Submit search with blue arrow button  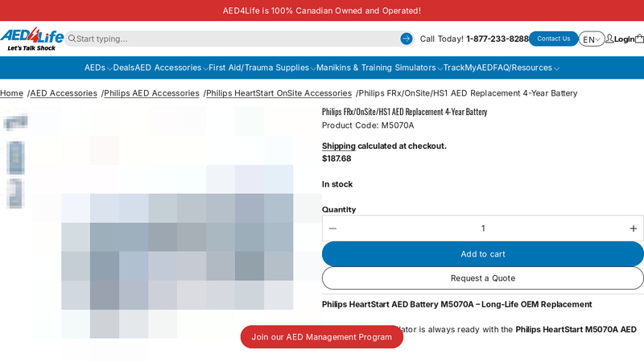pyautogui.click(x=407, y=39)
